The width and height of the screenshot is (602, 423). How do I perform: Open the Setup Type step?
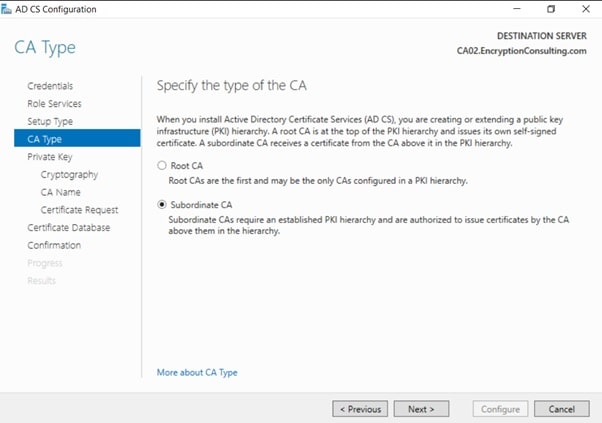click(x=50, y=121)
